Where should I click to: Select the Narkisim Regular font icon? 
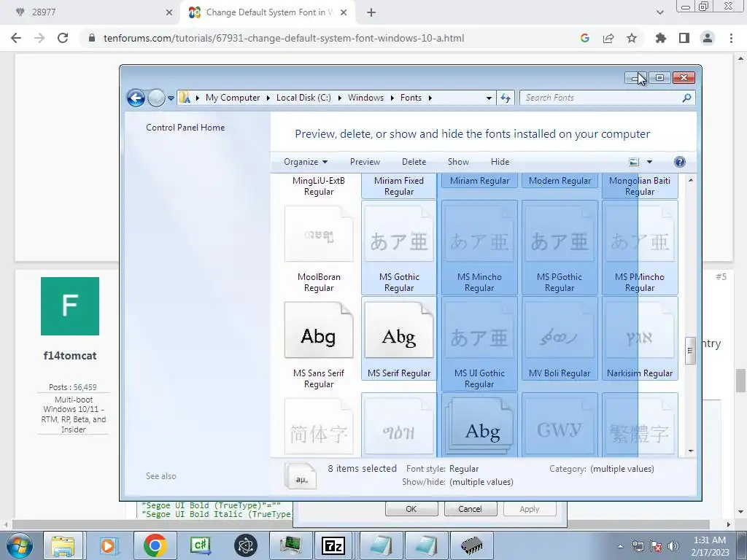(640, 330)
